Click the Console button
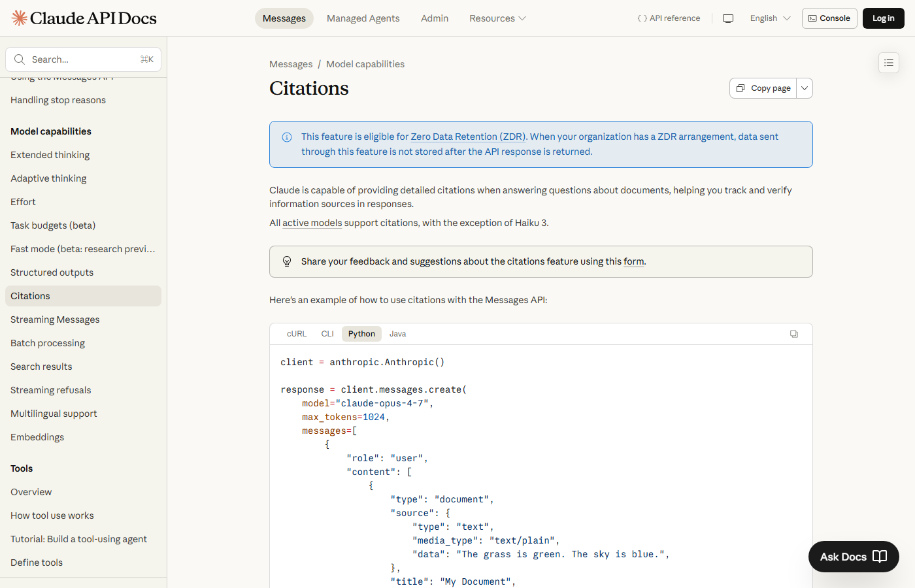The image size is (915, 588). click(x=829, y=18)
